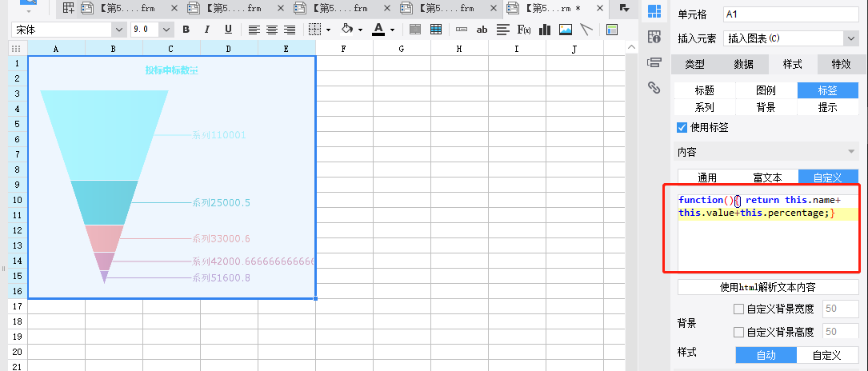Click the multi-line text lines icon
Viewport: 868px width, 371px height.
(x=502, y=30)
